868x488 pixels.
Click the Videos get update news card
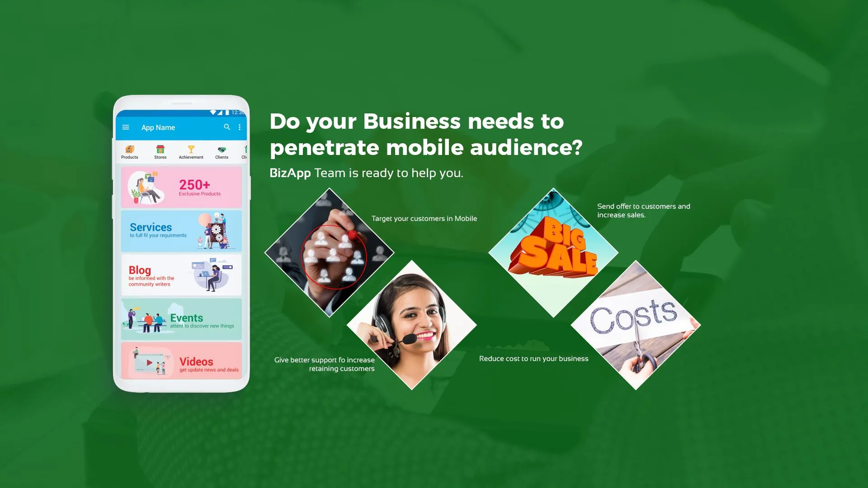[x=182, y=363]
